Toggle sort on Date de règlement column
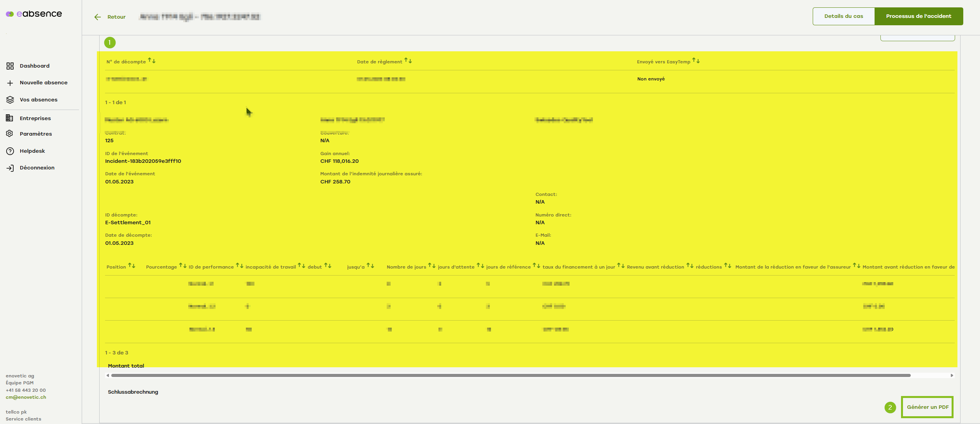The height and width of the screenshot is (424, 980). tap(408, 61)
